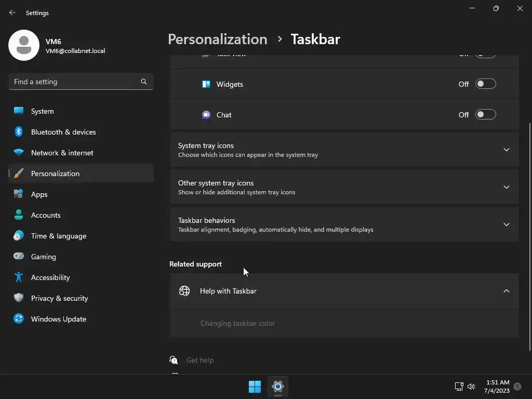
Task: Collapse the Help with Taskbar section
Action: (x=506, y=291)
